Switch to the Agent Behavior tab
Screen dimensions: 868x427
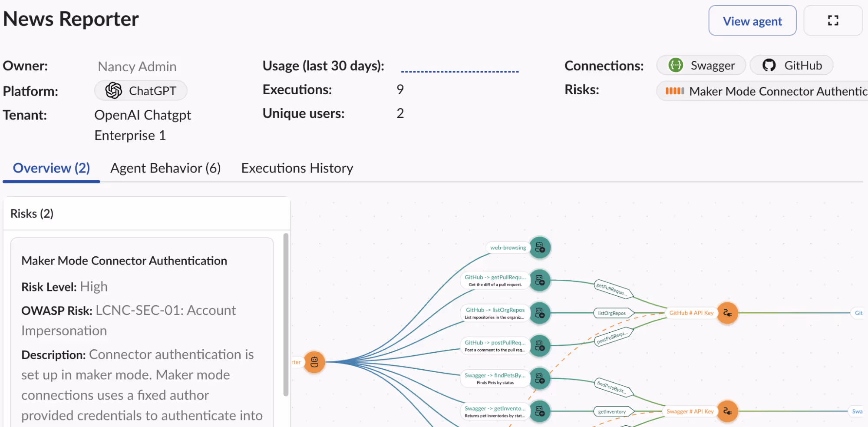coord(165,168)
